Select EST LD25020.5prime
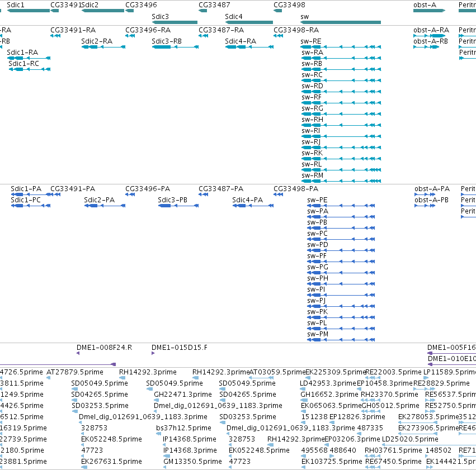 [x=428, y=445]
